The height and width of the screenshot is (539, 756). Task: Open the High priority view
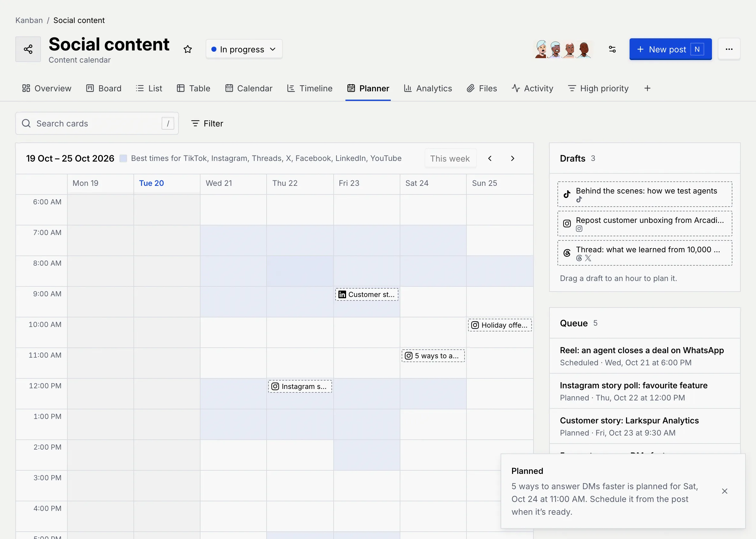[598, 88]
